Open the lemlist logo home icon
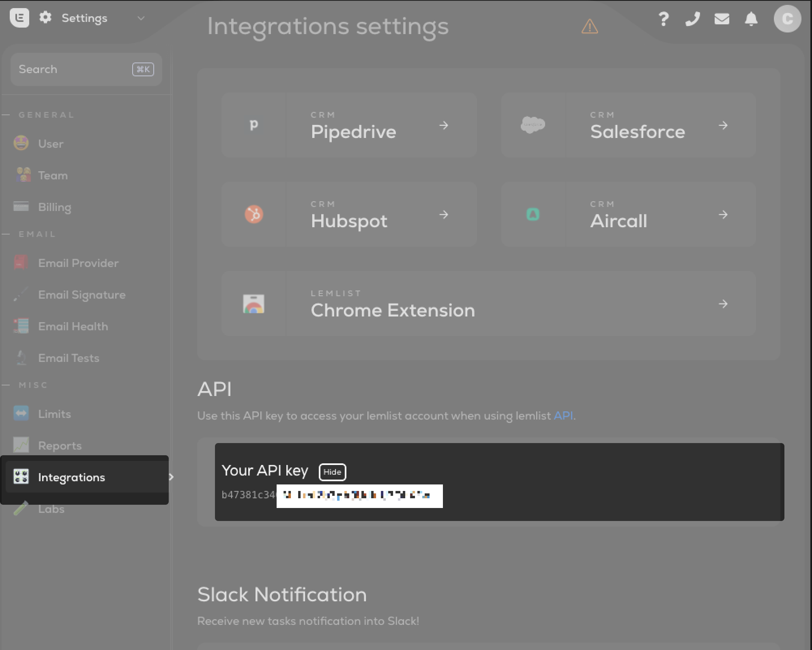This screenshot has height=650, width=812. click(x=20, y=18)
